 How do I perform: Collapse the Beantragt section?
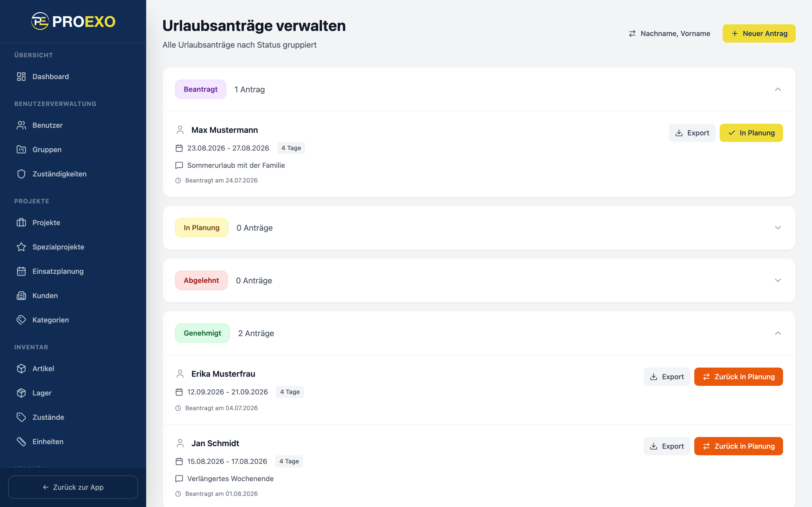pyautogui.click(x=778, y=89)
